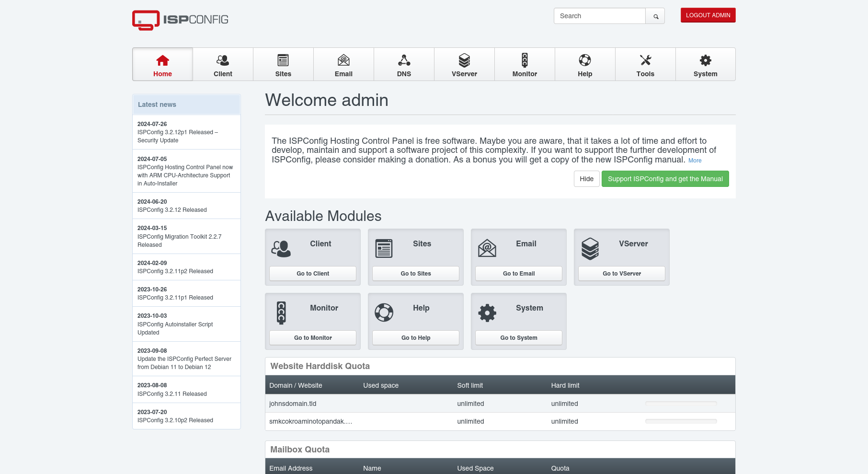The image size is (868, 474).
Task: Click the Used space column header
Action: [381, 385]
